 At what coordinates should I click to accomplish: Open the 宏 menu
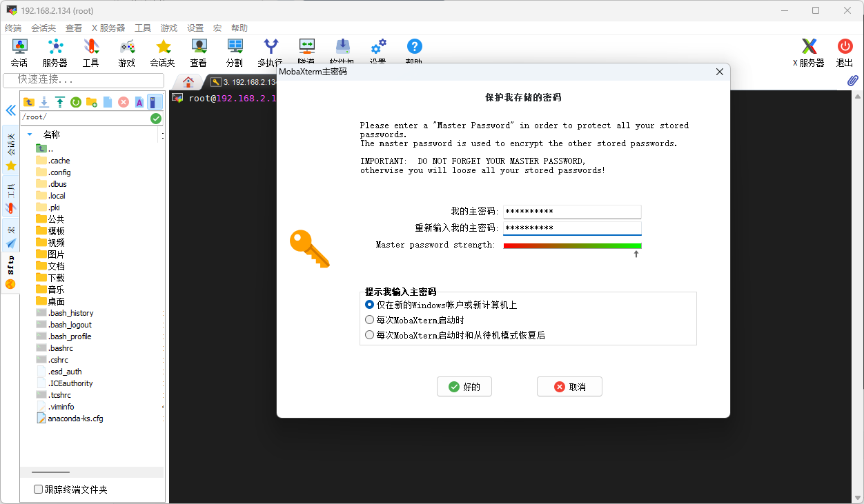click(x=217, y=28)
